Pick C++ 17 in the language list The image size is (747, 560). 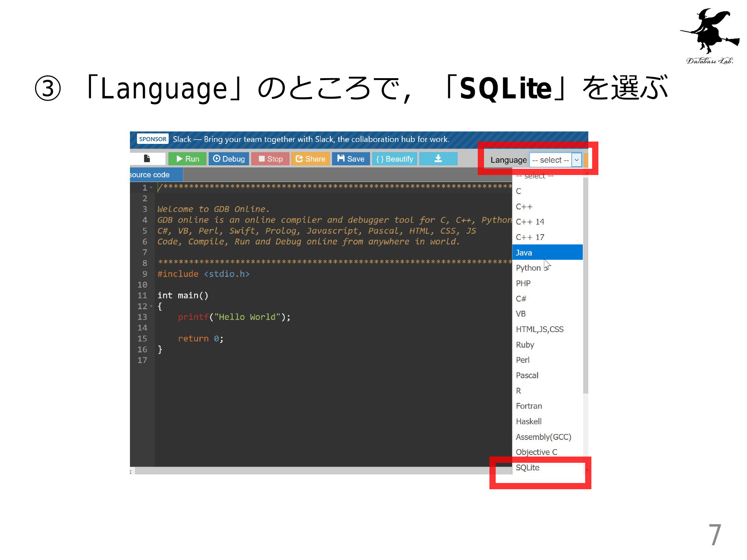547,237
